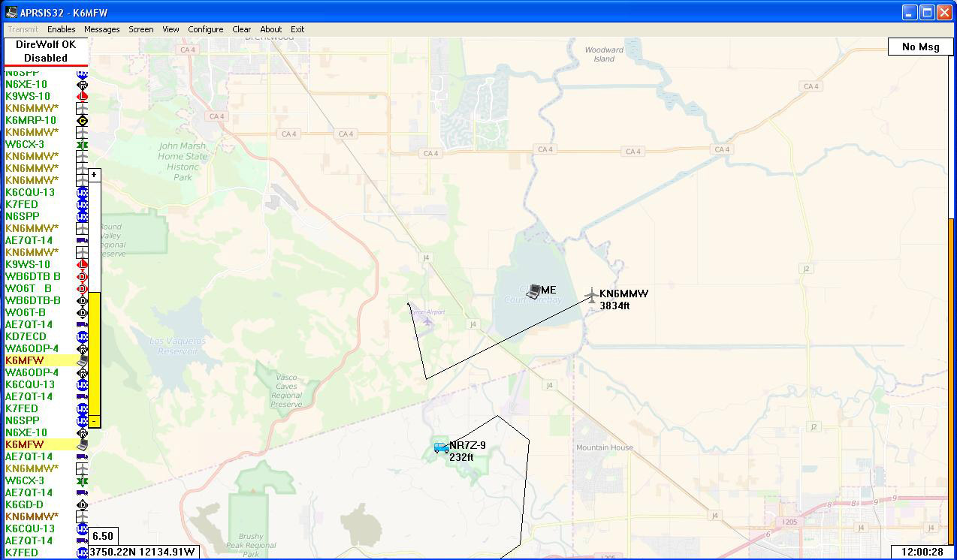The image size is (957, 560).
Task: Click the black D icon beside WO6T-B
Action: tap(83, 312)
